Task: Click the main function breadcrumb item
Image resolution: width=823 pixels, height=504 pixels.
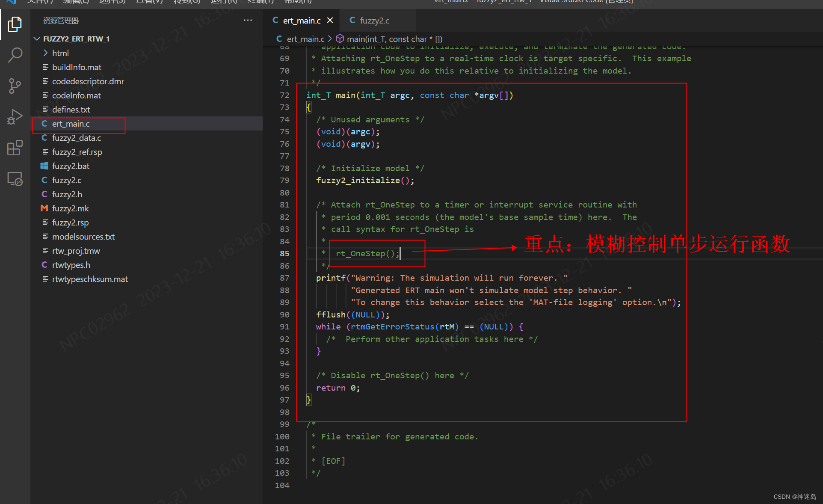Action: click(x=394, y=39)
